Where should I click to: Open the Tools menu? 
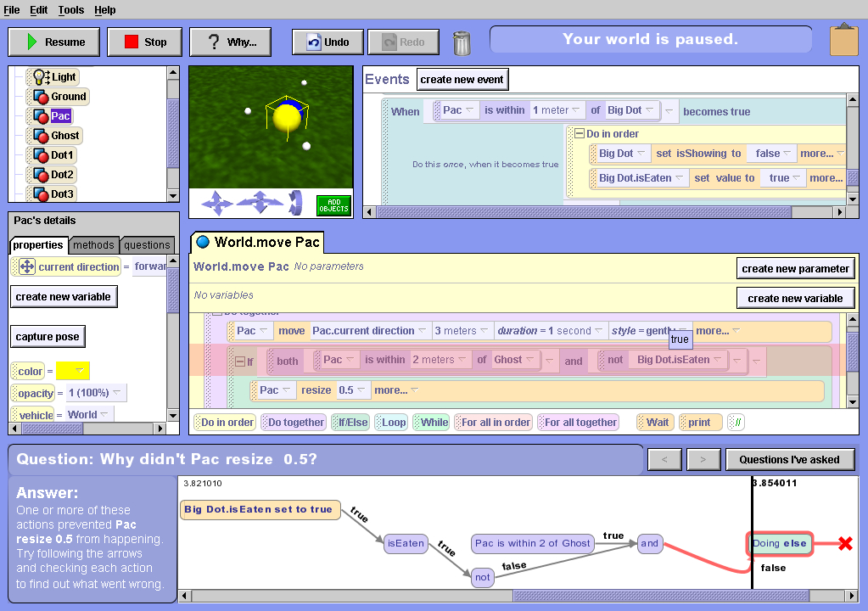70,9
